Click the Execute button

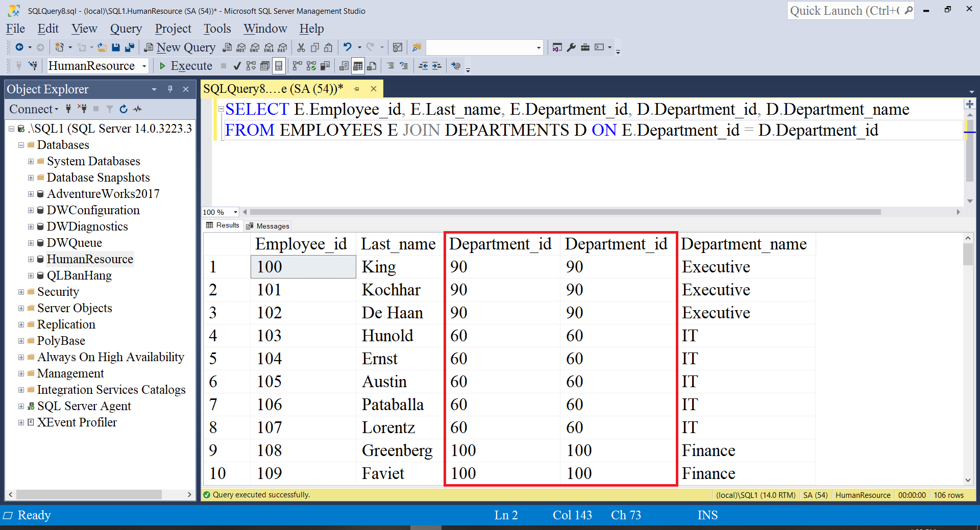coord(186,66)
